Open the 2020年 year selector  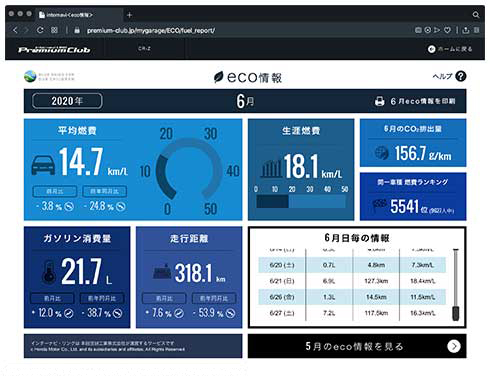pyautogui.click(x=67, y=101)
